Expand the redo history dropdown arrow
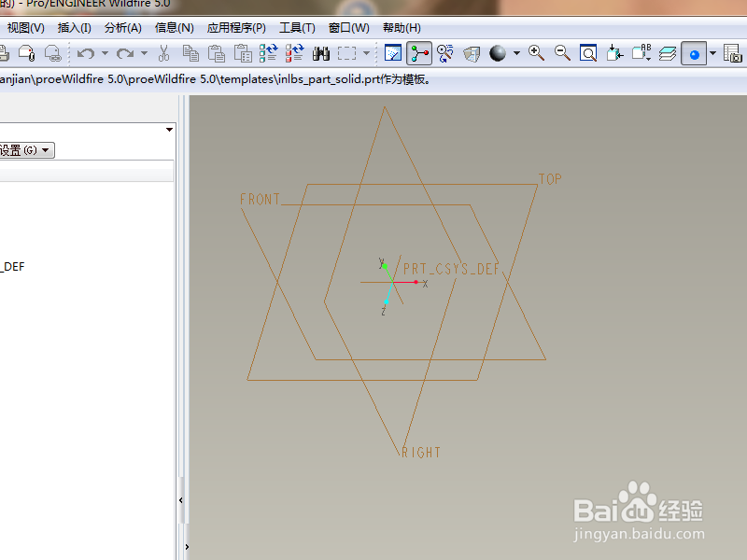 click(x=144, y=53)
